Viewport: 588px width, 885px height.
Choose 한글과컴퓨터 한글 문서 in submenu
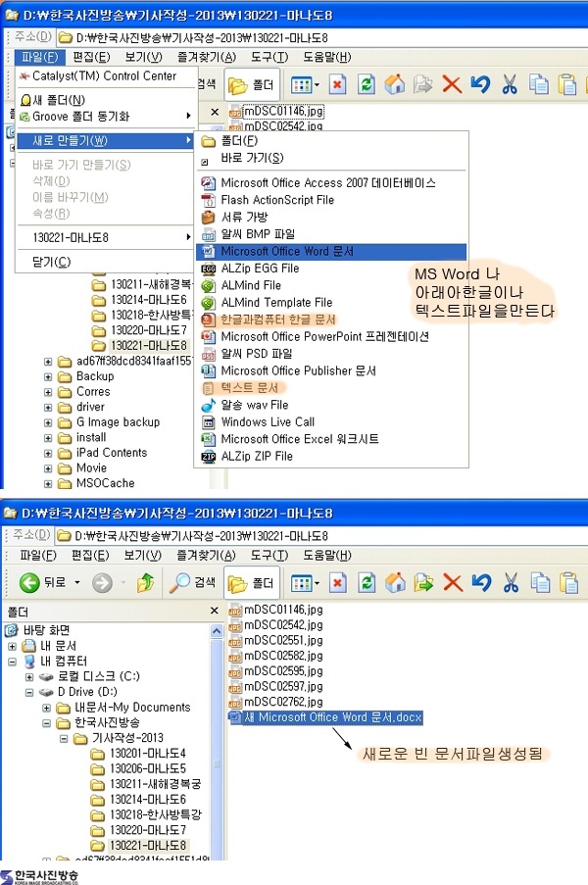pyautogui.click(x=331, y=320)
